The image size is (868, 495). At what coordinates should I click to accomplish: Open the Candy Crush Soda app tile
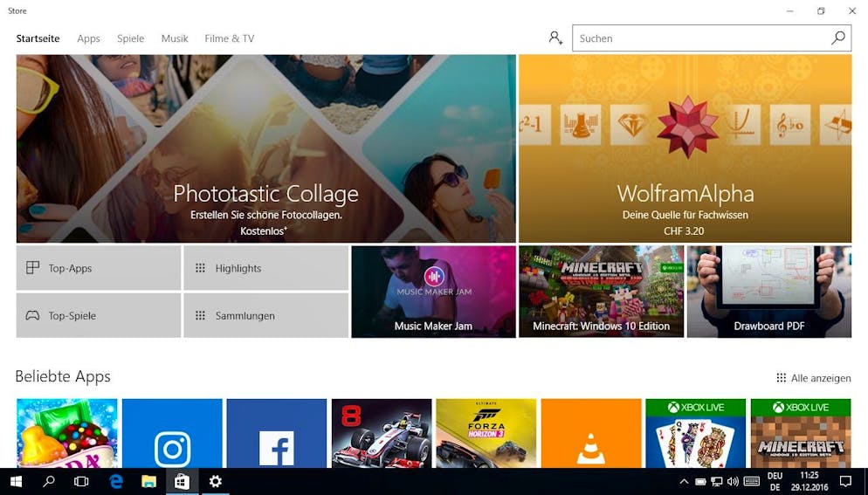click(67, 433)
